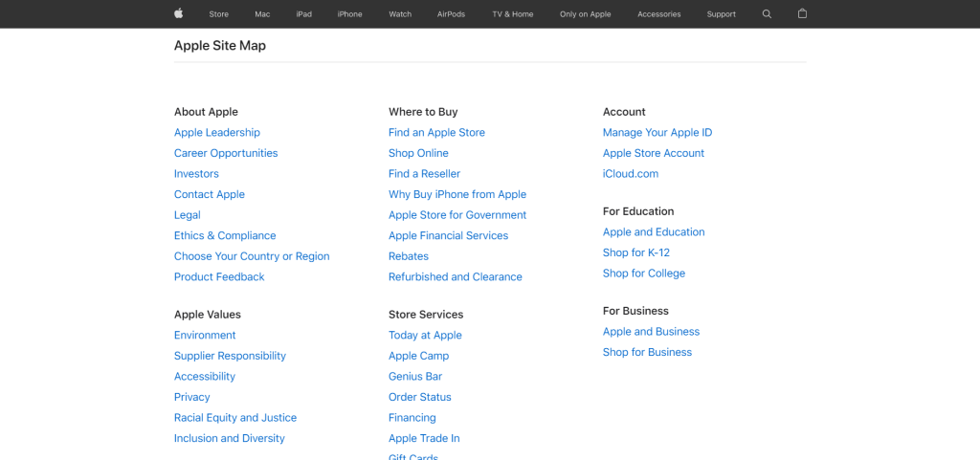980x460 pixels.
Task: Open the Accessibility link
Action: click(x=205, y=377)
